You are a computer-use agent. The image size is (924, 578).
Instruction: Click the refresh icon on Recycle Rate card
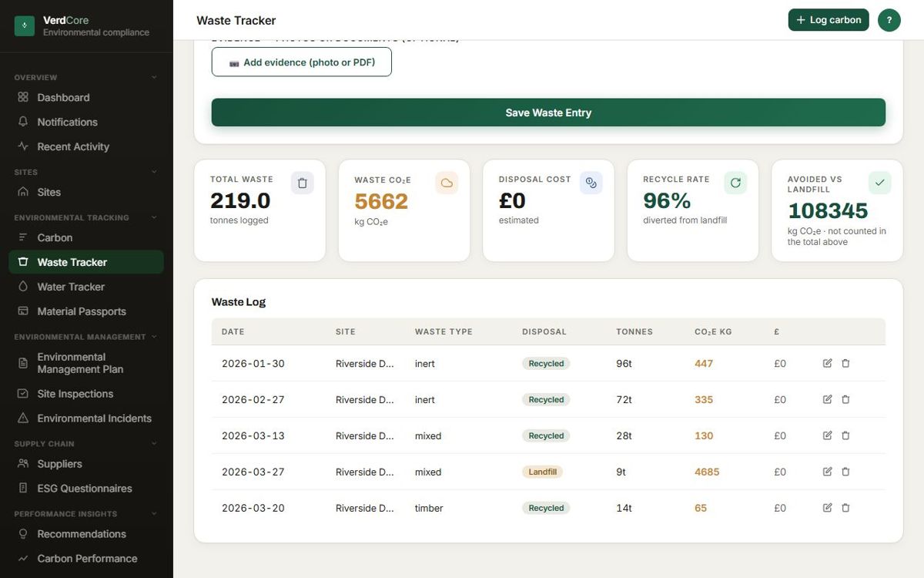[x=735, y=183]
